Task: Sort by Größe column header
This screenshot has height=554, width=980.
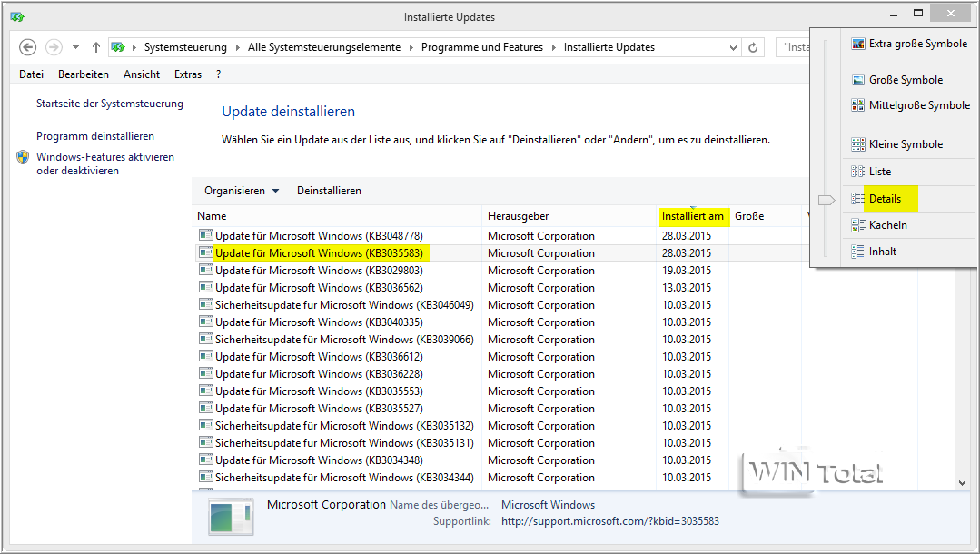Action: [x=765, y=216]
